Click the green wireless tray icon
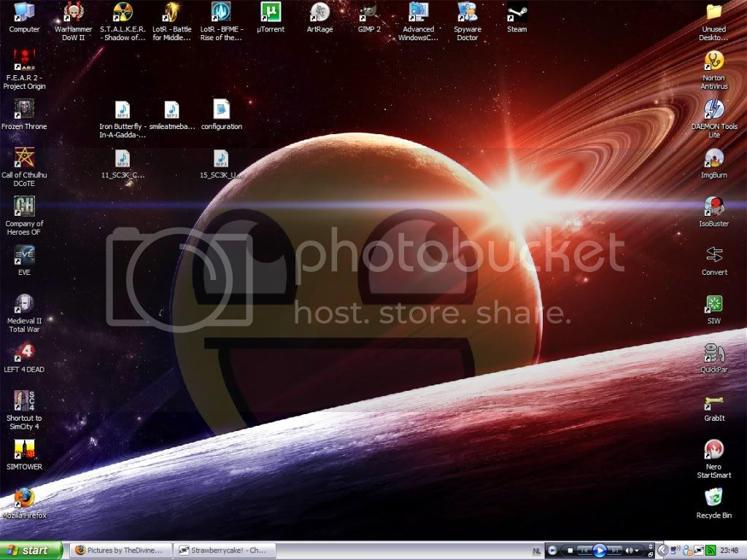747x560 pixels. point(711,551)
